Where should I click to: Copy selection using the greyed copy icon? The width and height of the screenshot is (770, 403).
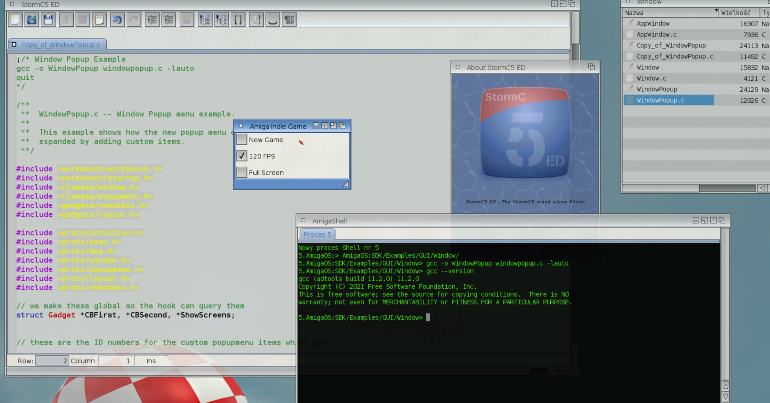(x=82, y=20)
